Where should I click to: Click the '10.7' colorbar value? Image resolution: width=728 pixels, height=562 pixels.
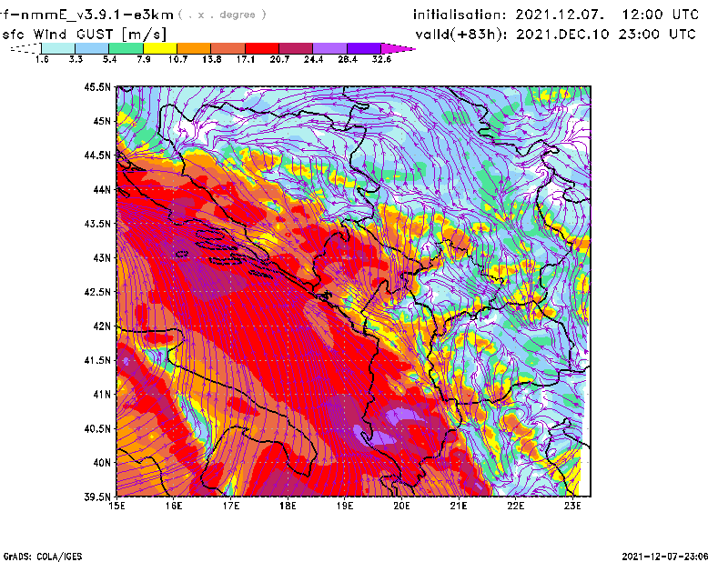pos(177,59)
